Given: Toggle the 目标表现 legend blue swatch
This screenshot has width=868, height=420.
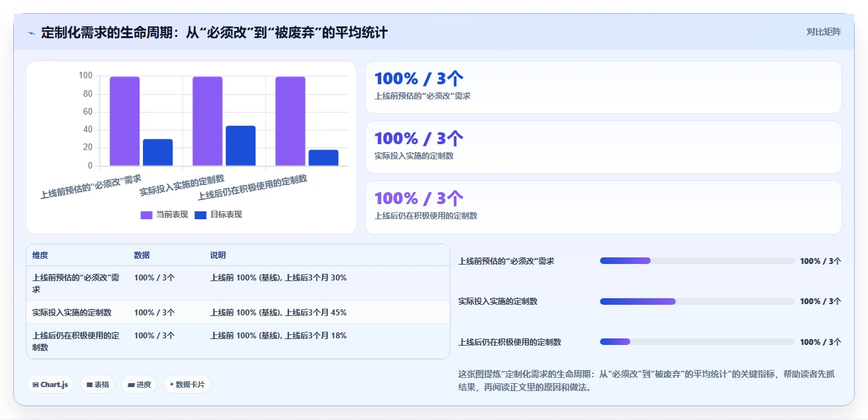Looking at the screenshot, I should click(201, 215).
